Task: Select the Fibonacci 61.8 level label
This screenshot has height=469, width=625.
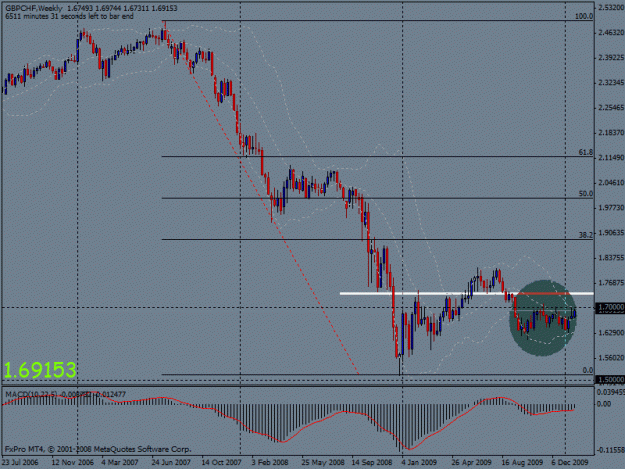Action: 586,152
